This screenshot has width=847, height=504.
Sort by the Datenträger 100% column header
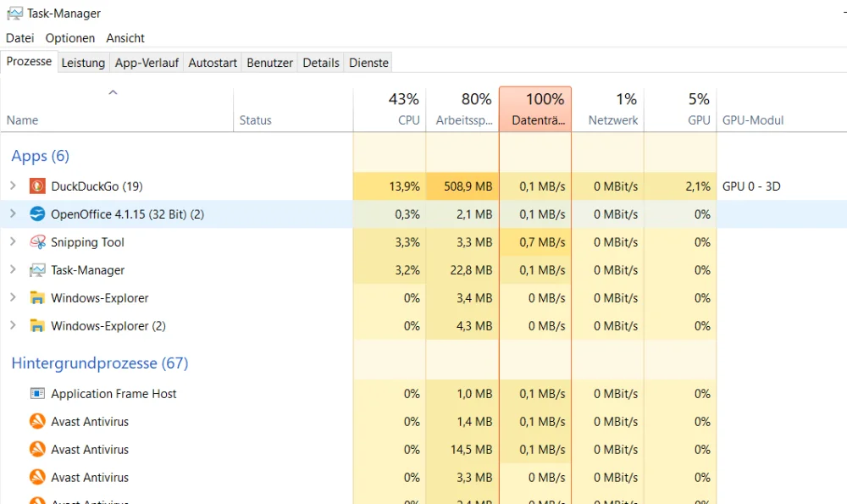(x=535, y=110)
